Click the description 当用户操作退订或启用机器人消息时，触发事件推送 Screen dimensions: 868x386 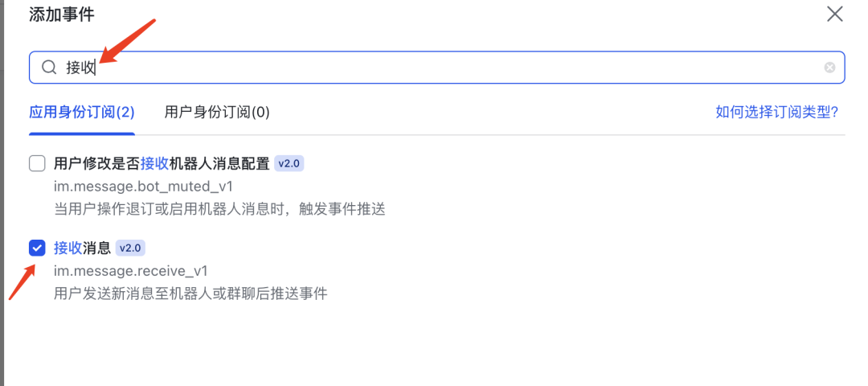coord(219,209)
